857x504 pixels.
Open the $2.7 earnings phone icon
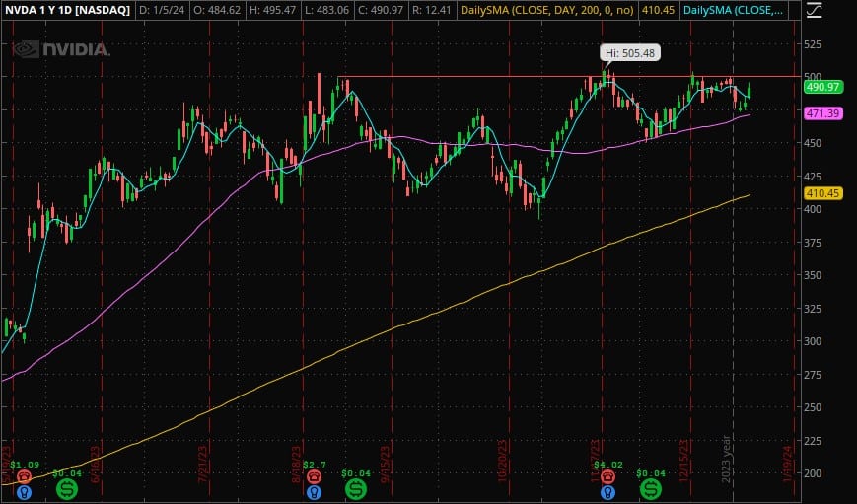click(x=314, y=476)
